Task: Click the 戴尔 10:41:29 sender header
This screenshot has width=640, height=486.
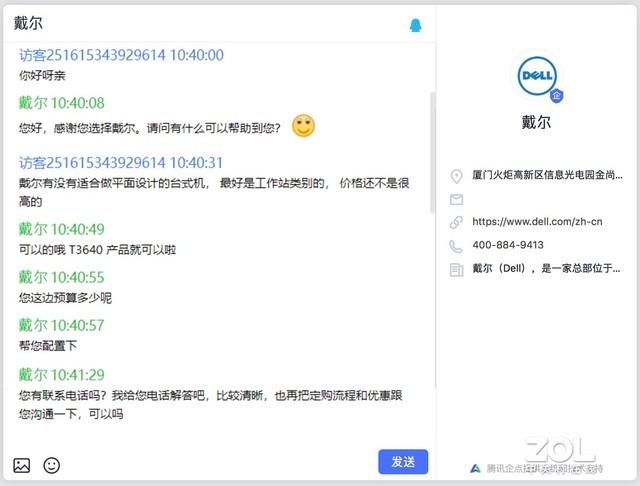Action: (x=62, y=374)
